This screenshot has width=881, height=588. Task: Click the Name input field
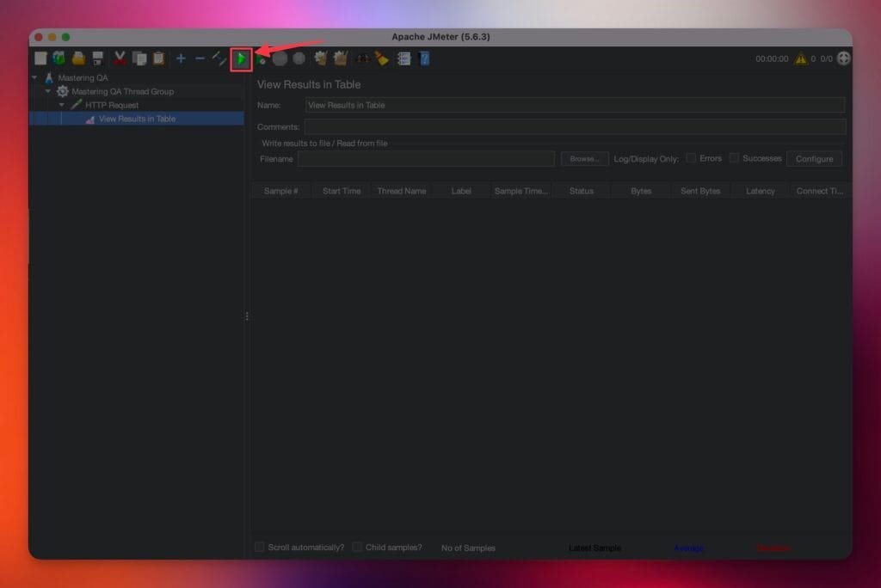[x=575, y=105]
